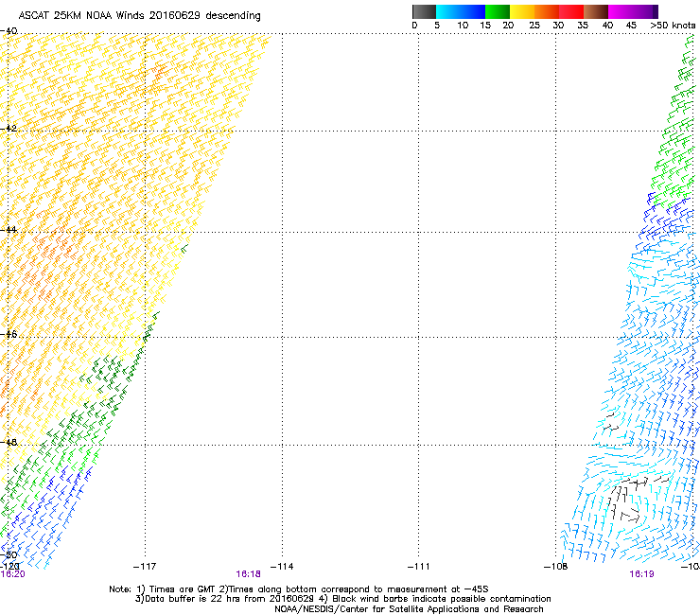Click latitude label -44

[9, 230]
